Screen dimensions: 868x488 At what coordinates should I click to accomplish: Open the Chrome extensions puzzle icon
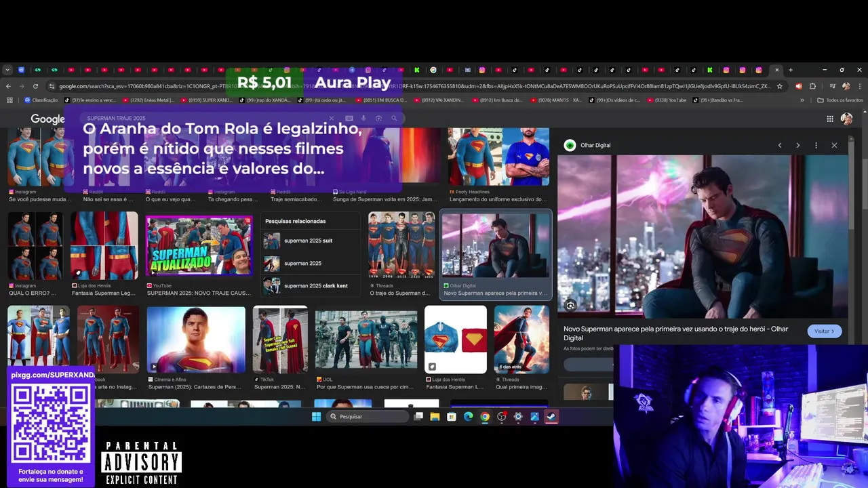point(812,86)
